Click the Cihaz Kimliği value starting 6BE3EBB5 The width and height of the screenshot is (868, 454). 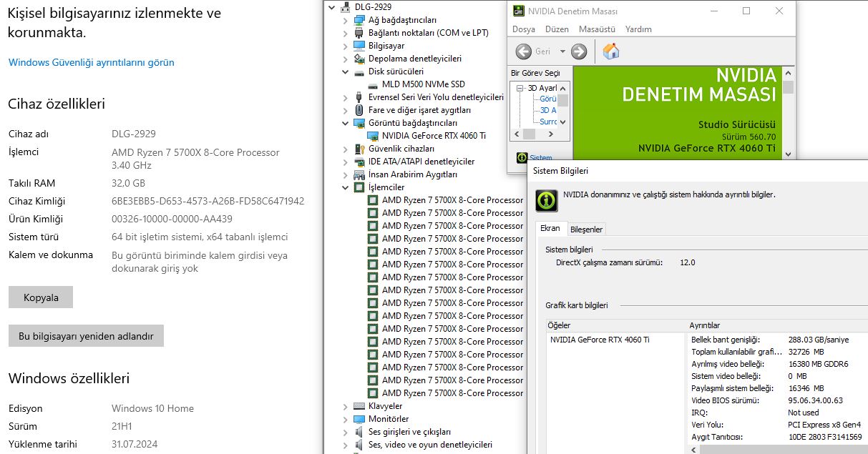[208, 201]
